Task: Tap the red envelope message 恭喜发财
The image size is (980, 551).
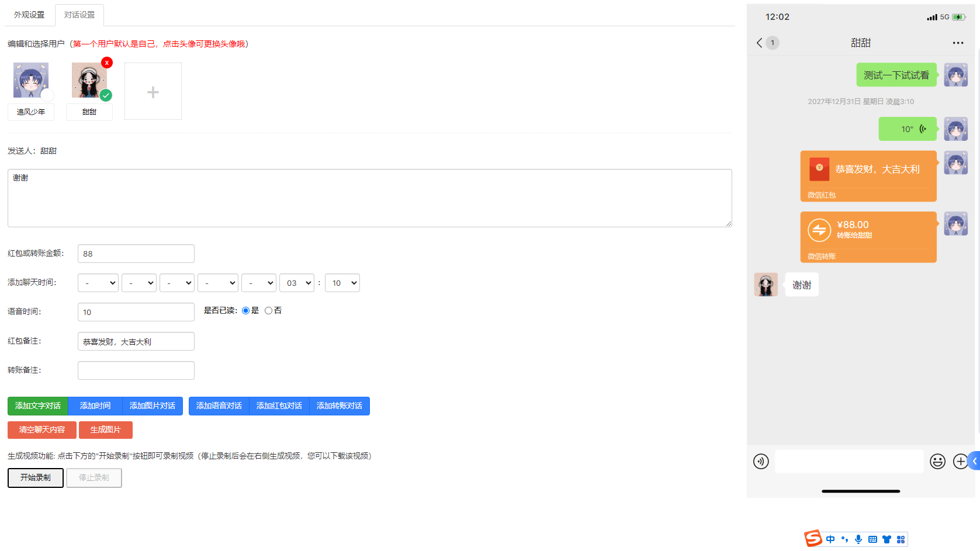Action: pyautogui.click(x=868, y=176)
